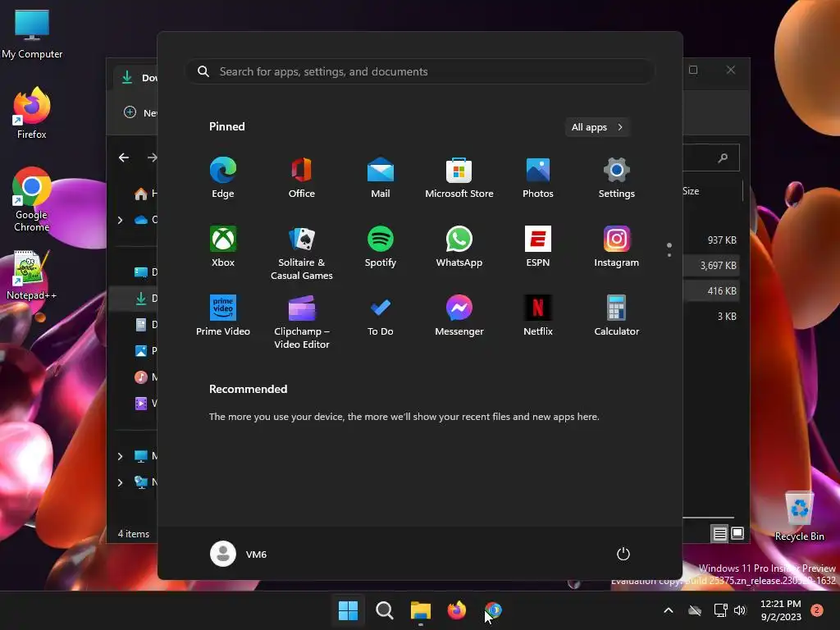Select My Computer desktop icon

click(32, 34)
